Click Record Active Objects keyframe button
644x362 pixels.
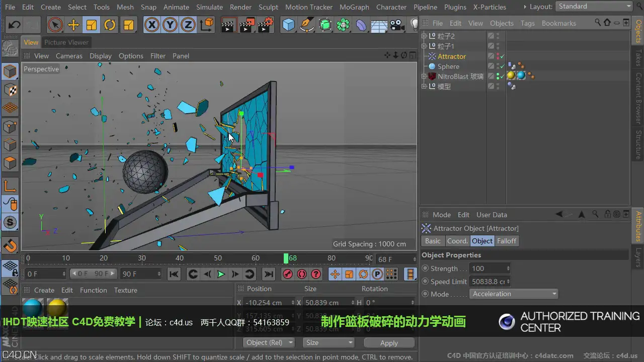288,274
